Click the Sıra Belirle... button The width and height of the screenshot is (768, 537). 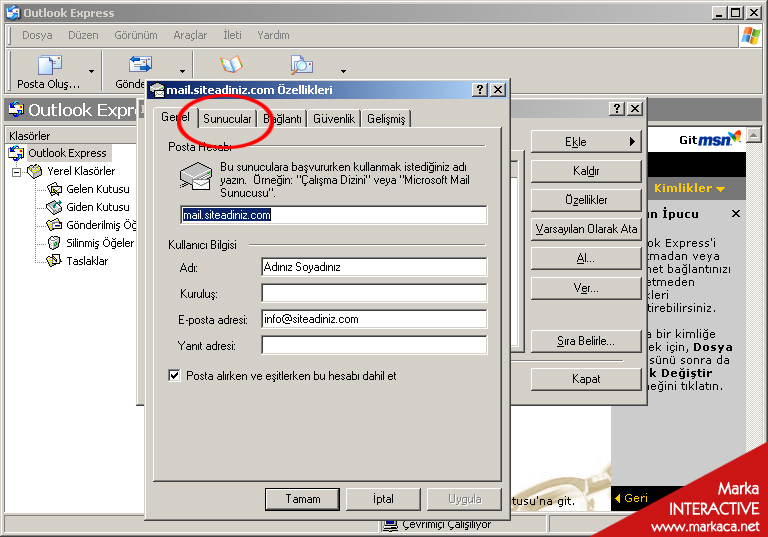pos(586,341)
